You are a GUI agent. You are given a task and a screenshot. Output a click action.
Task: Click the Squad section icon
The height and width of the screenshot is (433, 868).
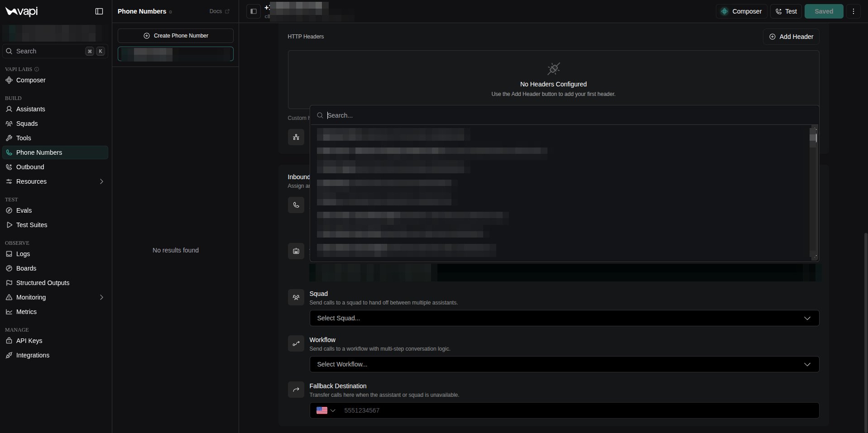tap(296, 297)
